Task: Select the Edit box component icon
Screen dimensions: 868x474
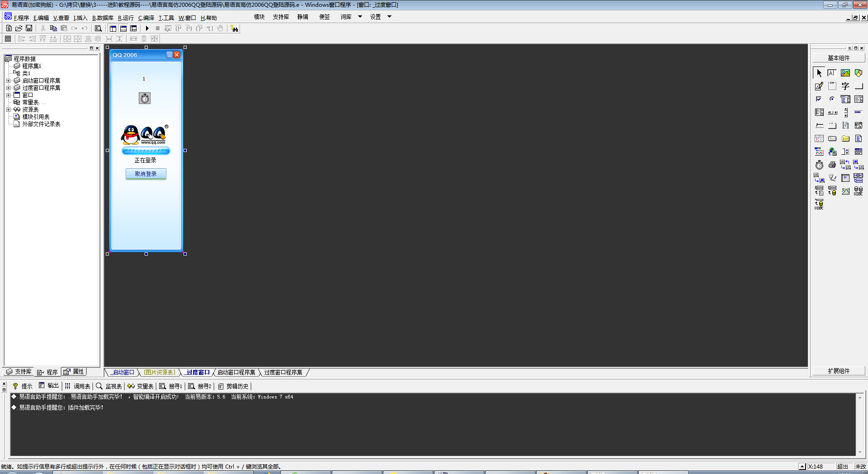Action: click(x=832, y=73)
